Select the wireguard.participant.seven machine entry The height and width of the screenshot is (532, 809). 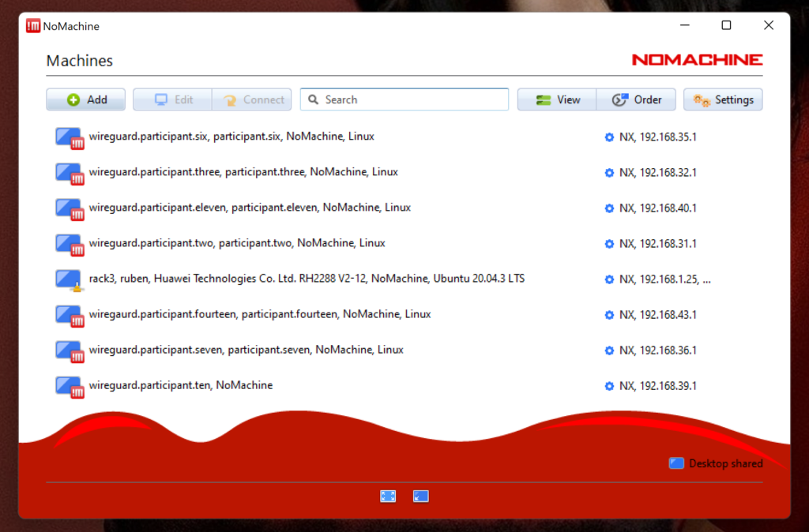coord(246,350)
